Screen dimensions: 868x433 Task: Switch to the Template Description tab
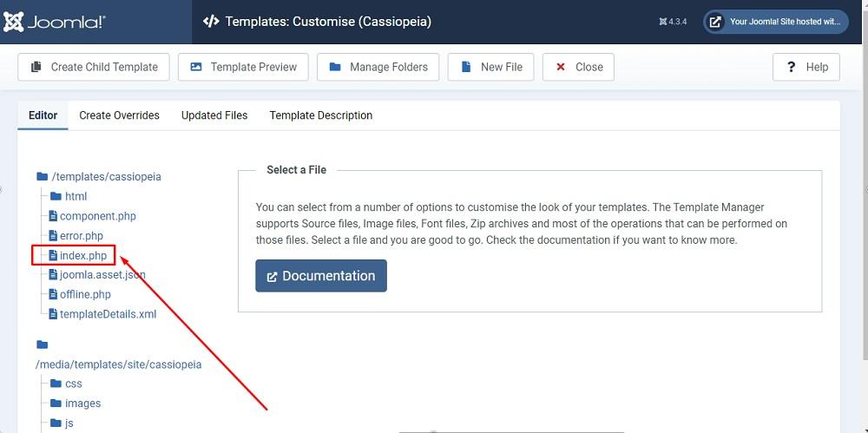[321, 115]
